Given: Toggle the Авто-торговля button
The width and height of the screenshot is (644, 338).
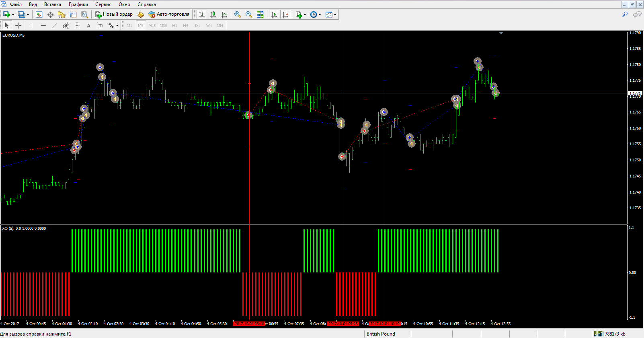Looking at the screenshot, I should click(169, 14).
